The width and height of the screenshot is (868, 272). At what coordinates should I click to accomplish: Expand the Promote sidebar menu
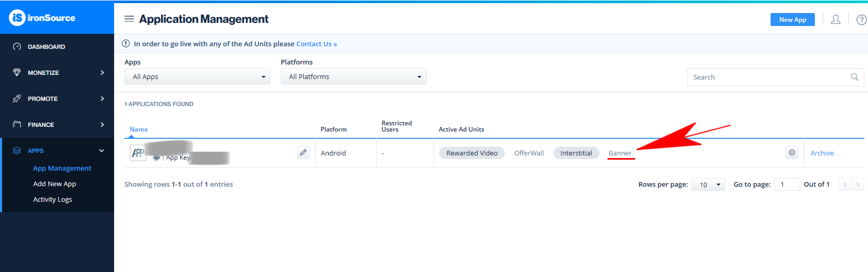pos(57,99)
